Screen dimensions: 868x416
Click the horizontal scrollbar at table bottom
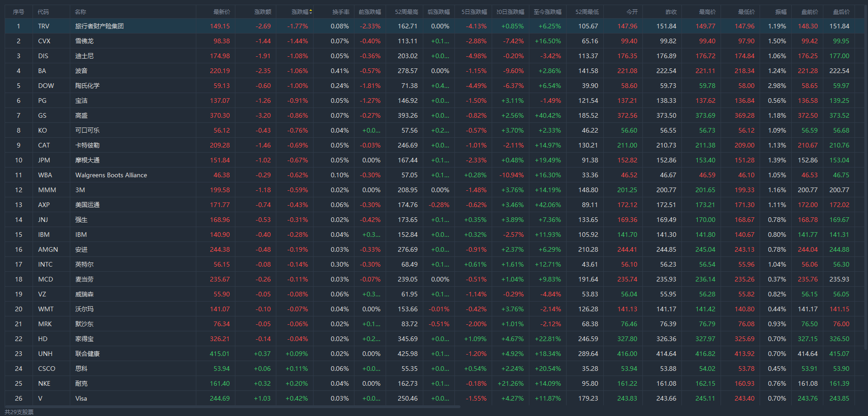(x=233, y=407)
